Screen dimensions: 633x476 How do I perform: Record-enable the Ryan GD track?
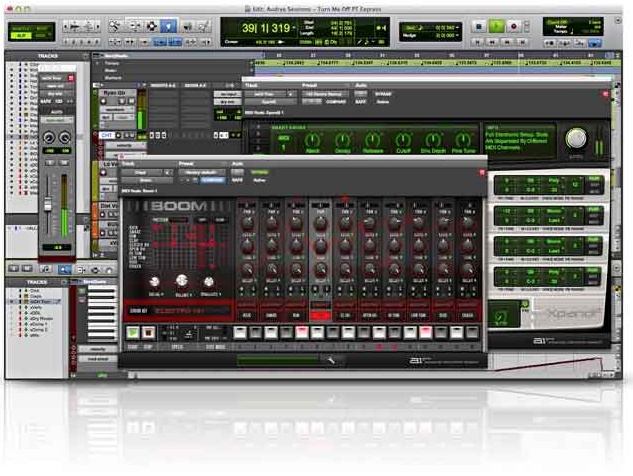104,101
